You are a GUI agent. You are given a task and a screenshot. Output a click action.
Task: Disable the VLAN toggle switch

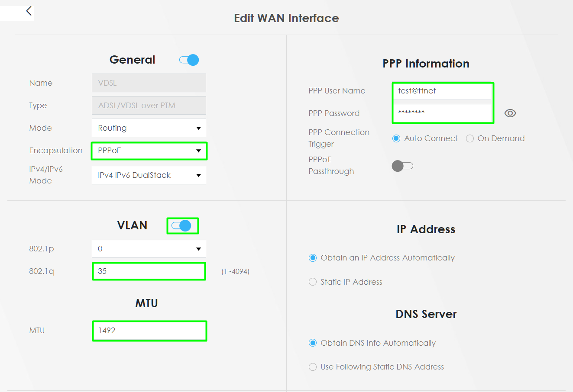[181, 225]
